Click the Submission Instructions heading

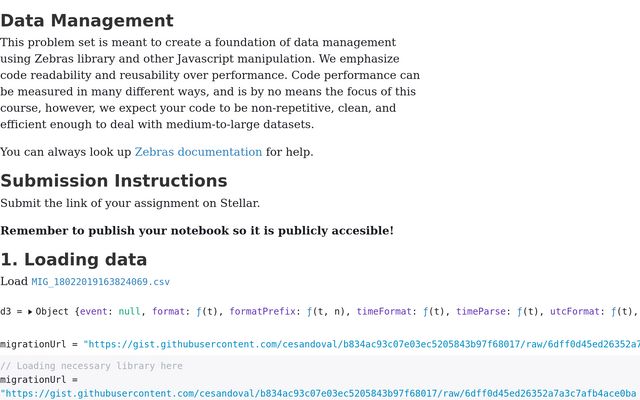pyautogui.click(x=113, y=181)
